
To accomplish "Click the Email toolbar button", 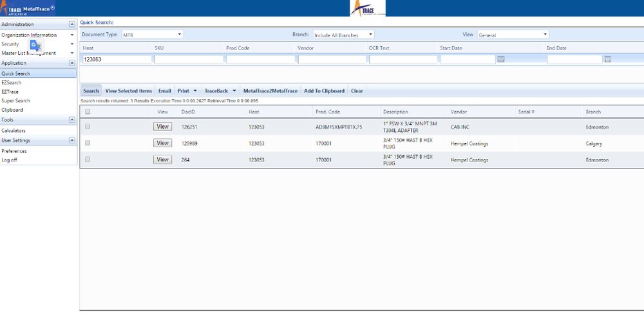I will [165, 91].
